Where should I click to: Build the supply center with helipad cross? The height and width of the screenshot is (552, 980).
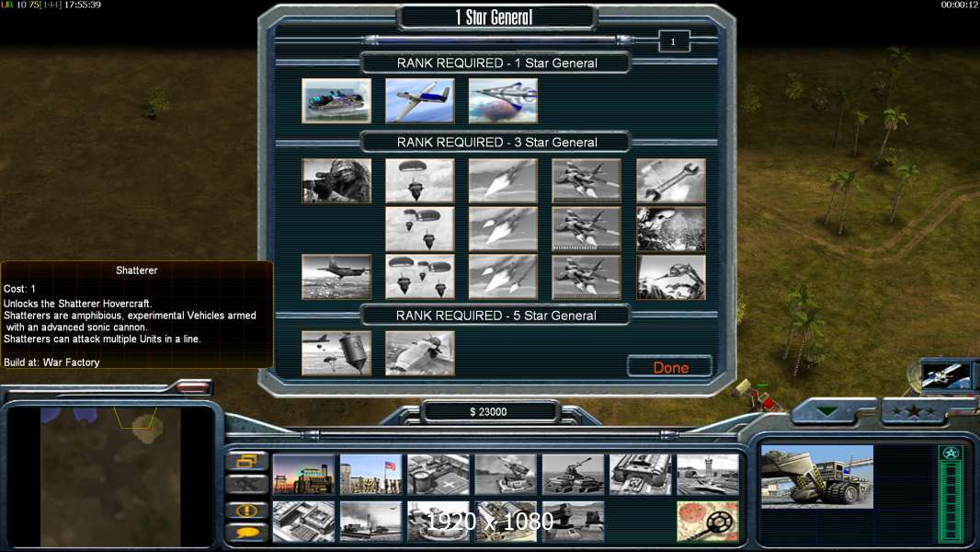point(439,475)
